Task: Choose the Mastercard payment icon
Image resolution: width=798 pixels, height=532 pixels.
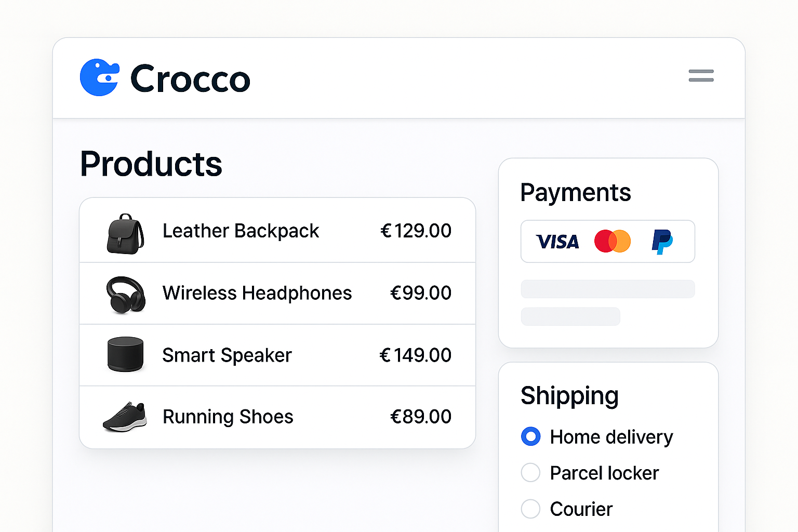Action: coord(613,242)
